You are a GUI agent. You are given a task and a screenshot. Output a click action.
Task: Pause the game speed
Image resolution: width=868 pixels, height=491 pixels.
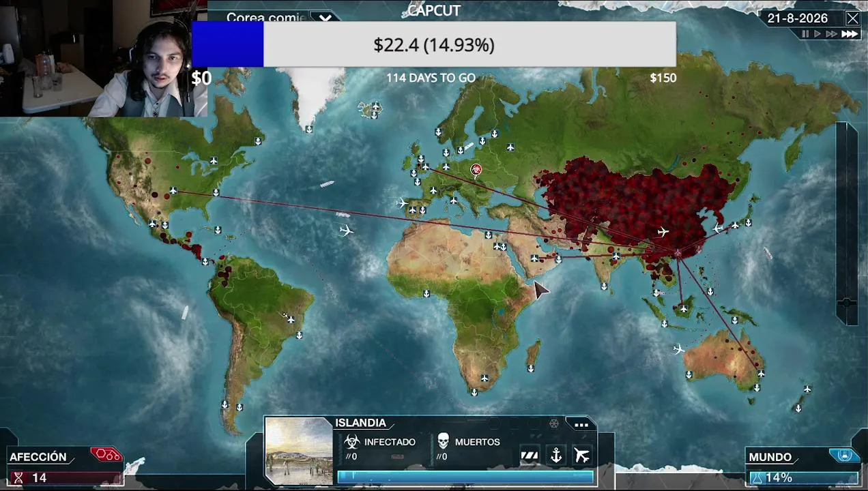[805, 34]
